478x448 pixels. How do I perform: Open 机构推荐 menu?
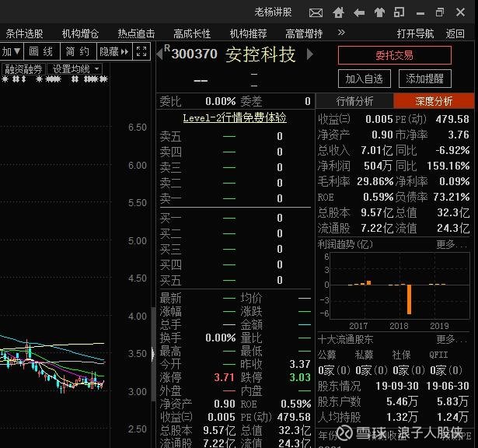point(248,33)
